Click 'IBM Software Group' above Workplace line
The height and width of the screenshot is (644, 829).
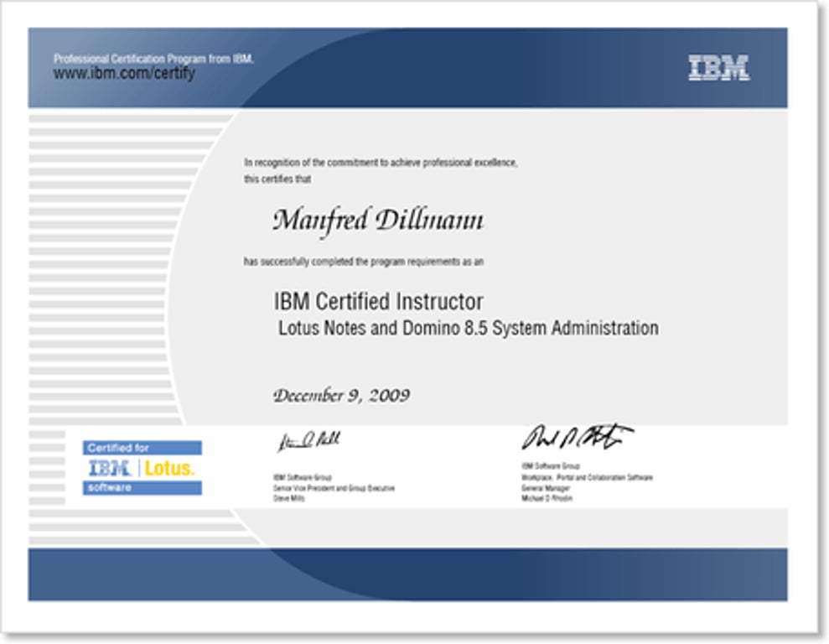[551, 466]
